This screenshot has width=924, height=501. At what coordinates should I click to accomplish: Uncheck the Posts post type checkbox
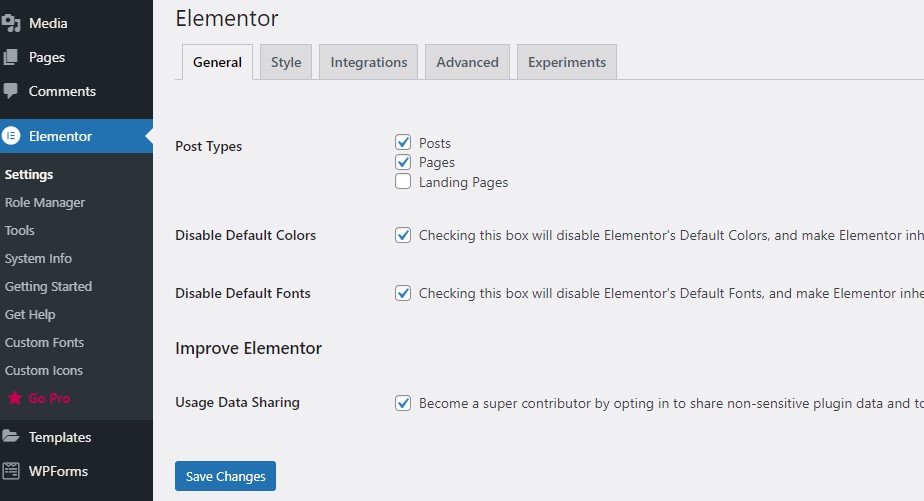click(403, 143)
